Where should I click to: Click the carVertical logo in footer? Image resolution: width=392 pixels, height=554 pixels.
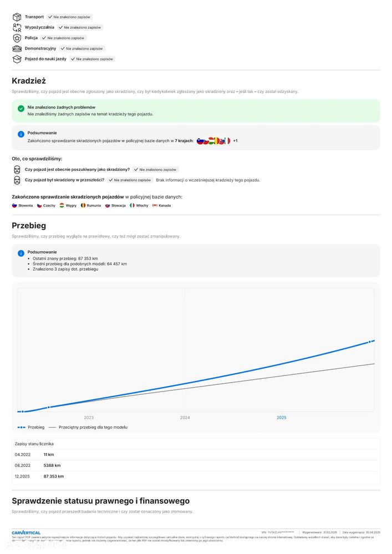(x=26, y=533)
